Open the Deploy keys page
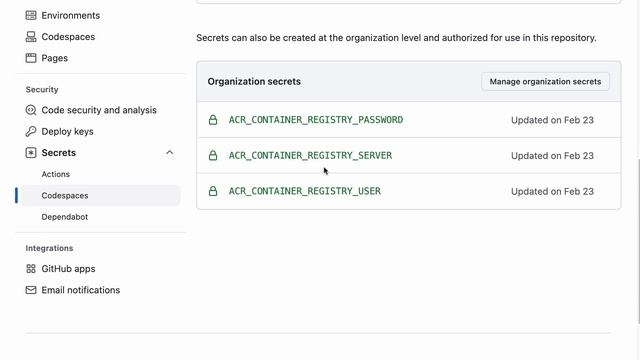 (x=67, y=131)
